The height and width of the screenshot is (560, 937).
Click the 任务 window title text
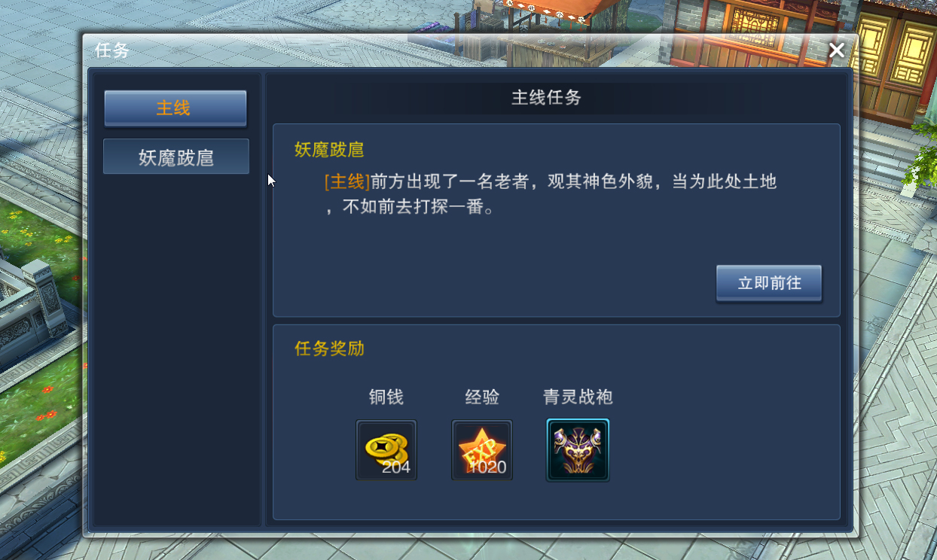[x=112, y=50]
